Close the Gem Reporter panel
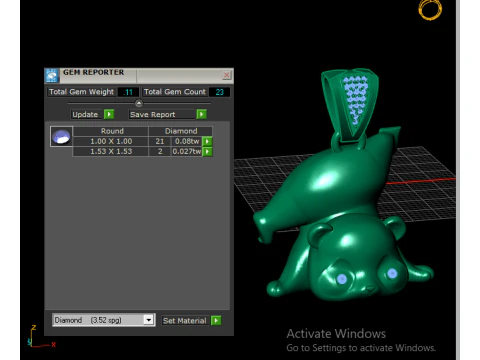Image resolution: width=480 pixels, height=360 pixels. (x=227, y=75)
